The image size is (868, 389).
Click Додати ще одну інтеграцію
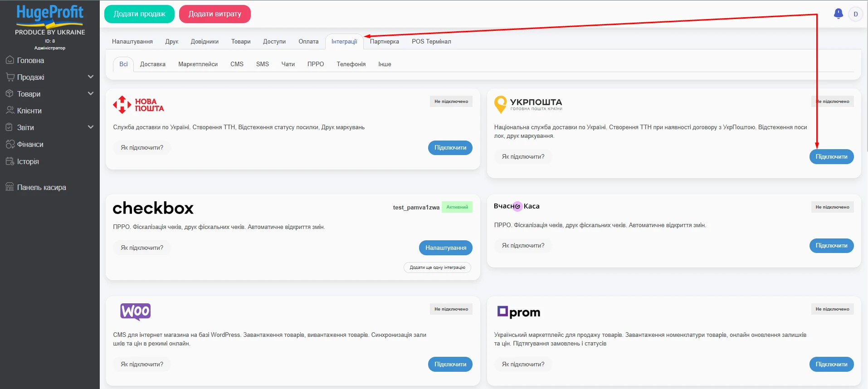[437, 267]
